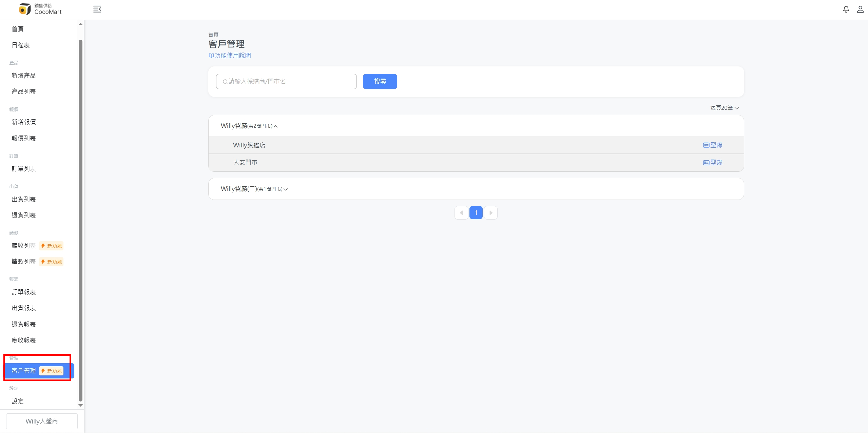Open the 每頁20筆 page size dropdown

tap(725, 108)
